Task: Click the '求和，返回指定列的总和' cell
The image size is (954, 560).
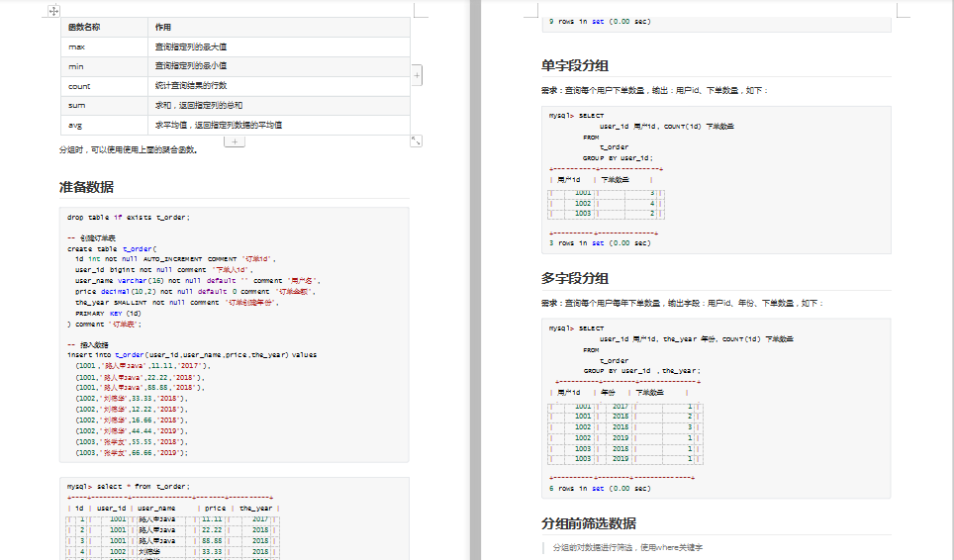Action: pos(279,106)
